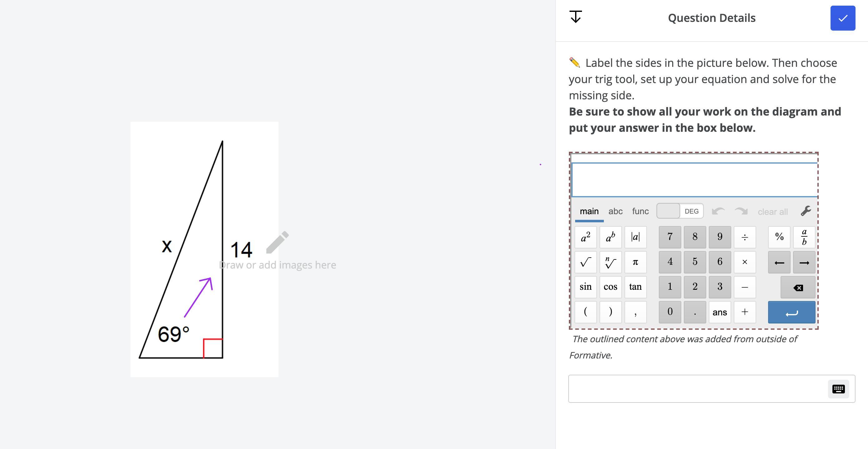Open the keyboard icon in answer box
868x449 pixels.
point(838,389)
